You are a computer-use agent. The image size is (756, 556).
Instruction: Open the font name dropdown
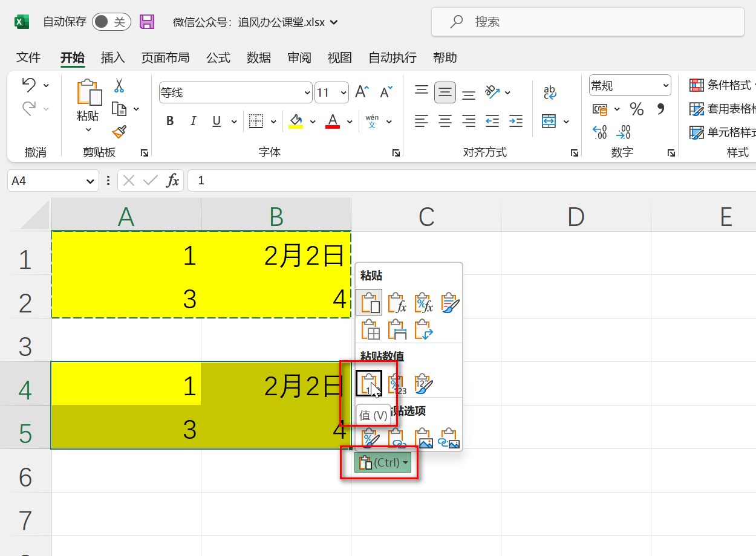(x=306, y=92)
